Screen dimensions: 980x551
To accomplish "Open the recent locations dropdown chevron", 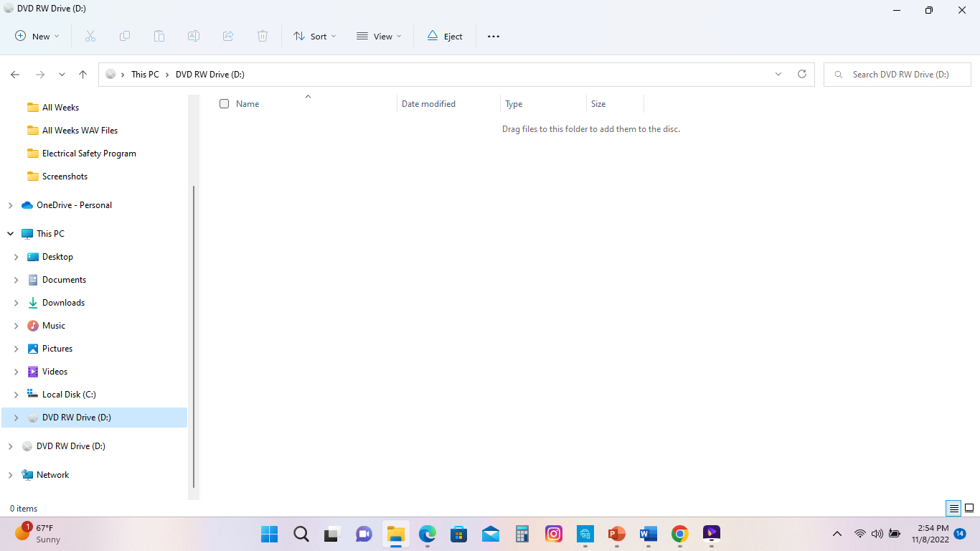I will coord(62,75).
